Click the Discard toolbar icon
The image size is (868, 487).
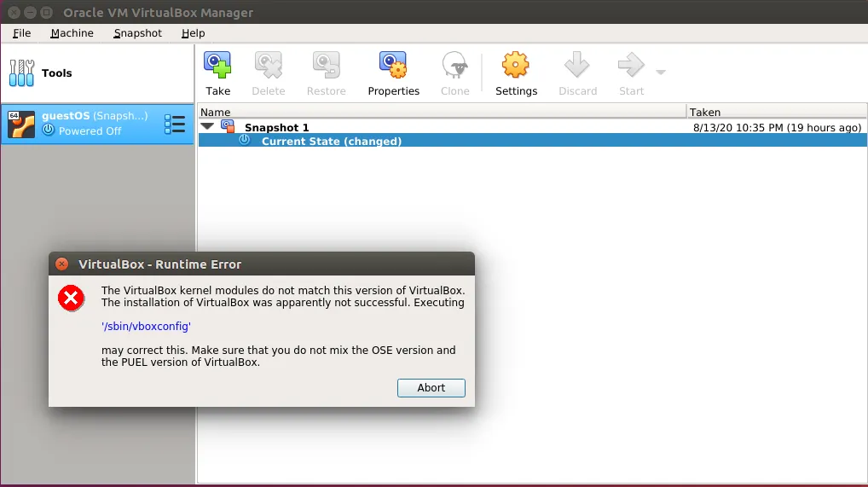[x=577, y=65]
